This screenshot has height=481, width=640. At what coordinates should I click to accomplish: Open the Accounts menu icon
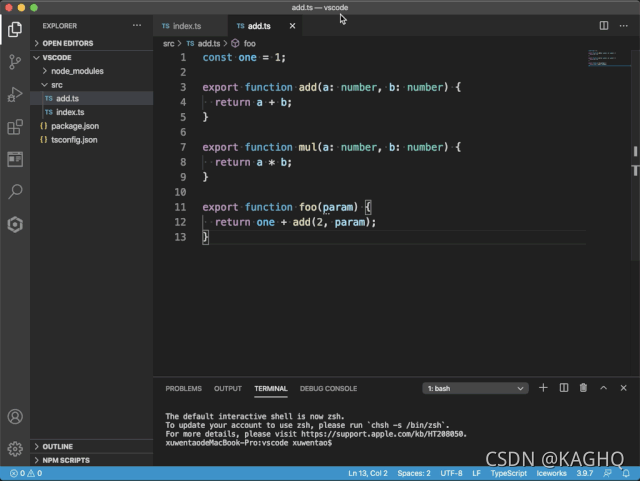pyautogui.click(x=15, y=416)
